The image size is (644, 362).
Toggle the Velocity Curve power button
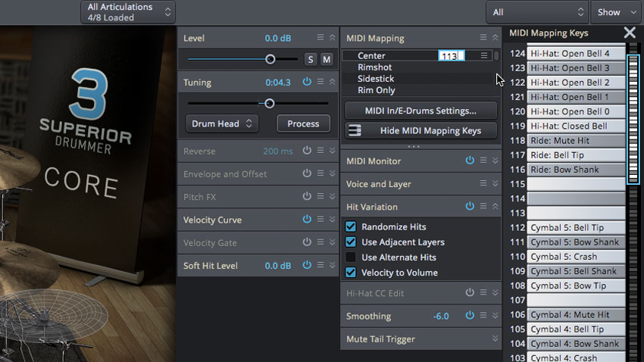307,220
